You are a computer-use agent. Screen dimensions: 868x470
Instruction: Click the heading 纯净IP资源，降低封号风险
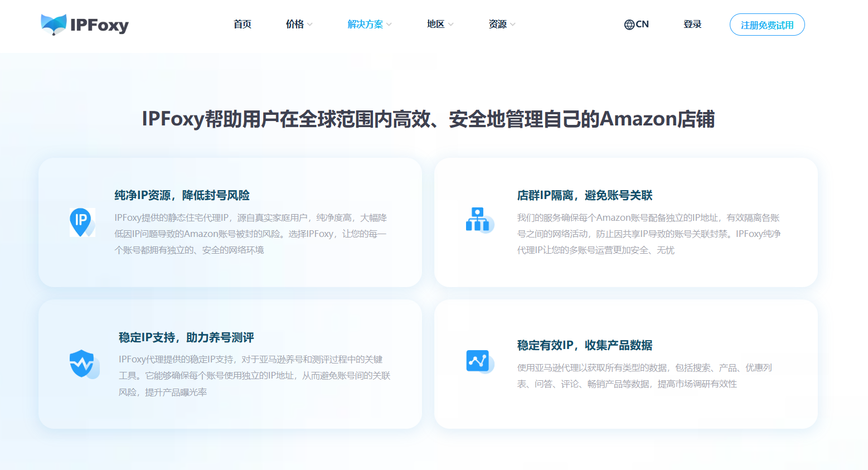pos(182,195)
